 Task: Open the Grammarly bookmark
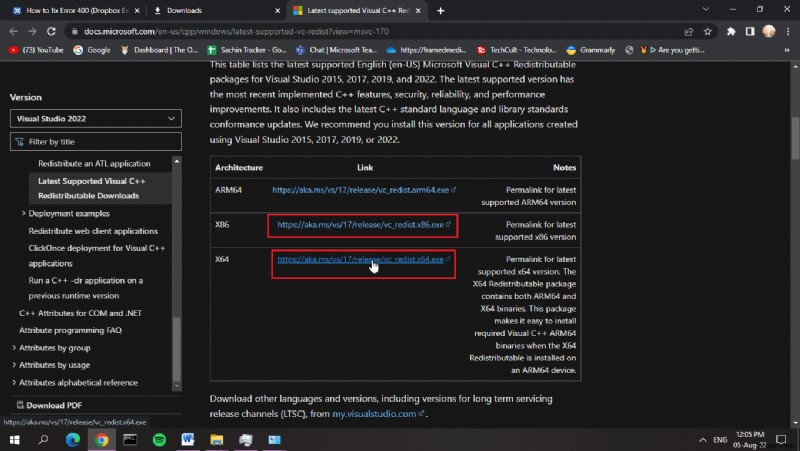click(591, 50)
